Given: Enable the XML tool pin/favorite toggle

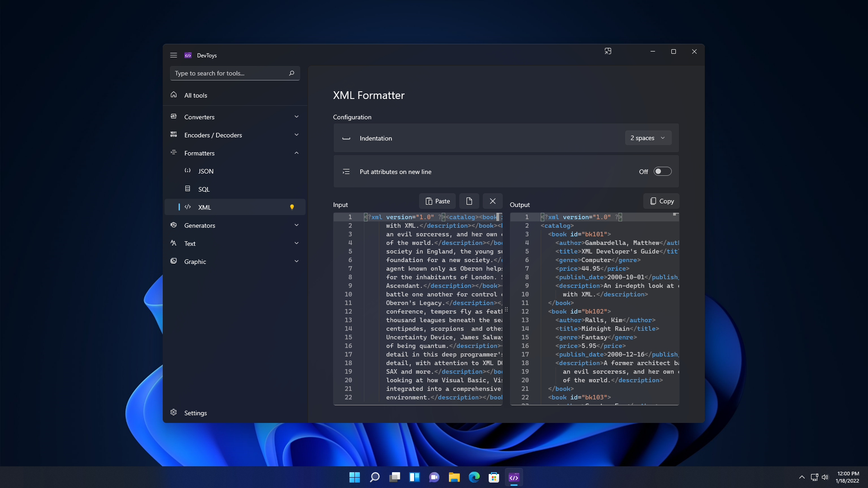Looking at the screenshot, I should click(x=292, y=207).
